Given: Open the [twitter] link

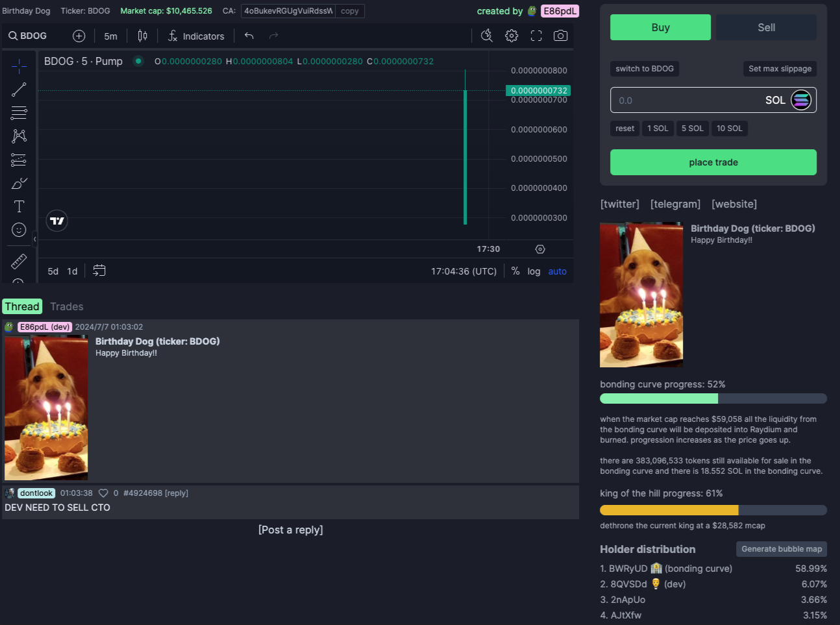Looking at the screenshot, I should point(619,204).
